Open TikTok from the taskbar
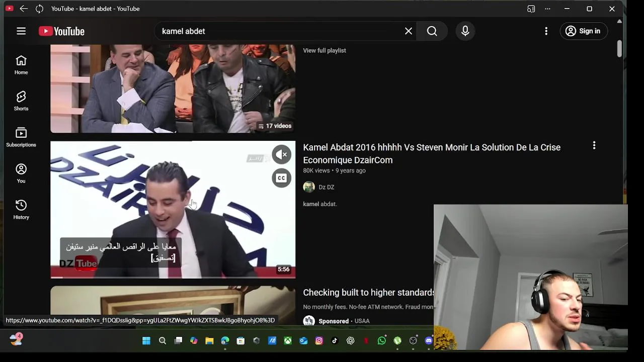 (335, 341)
